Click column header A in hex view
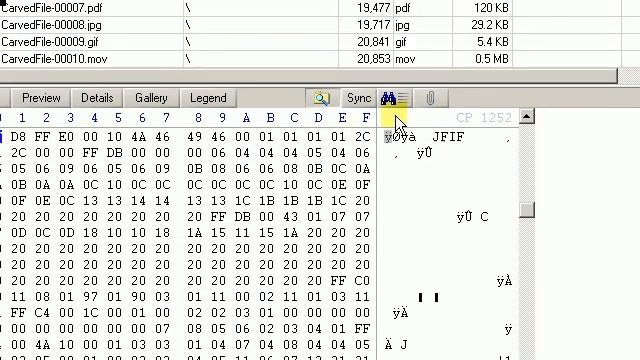 246,118
